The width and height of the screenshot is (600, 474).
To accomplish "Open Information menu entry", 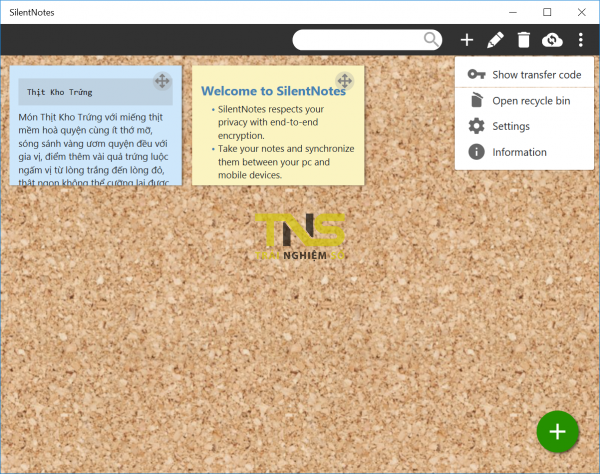I will 524,152.
